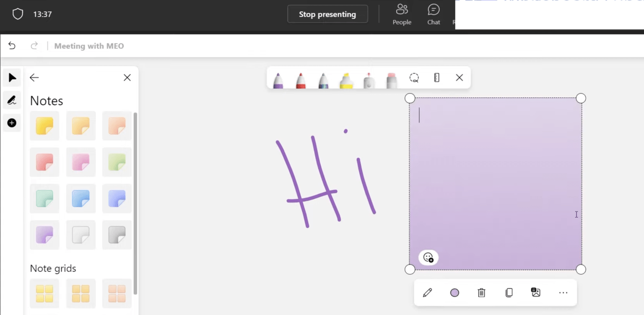Select the red pen tool

pos(301,79)
